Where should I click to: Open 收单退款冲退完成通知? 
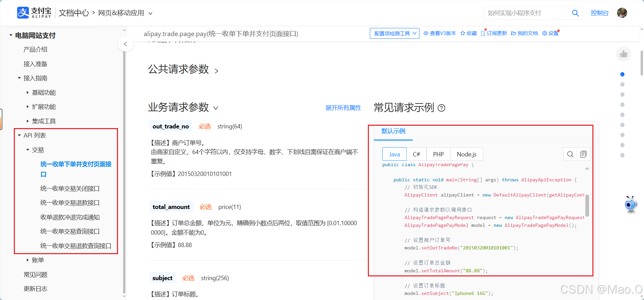click(x=70, y=217)
